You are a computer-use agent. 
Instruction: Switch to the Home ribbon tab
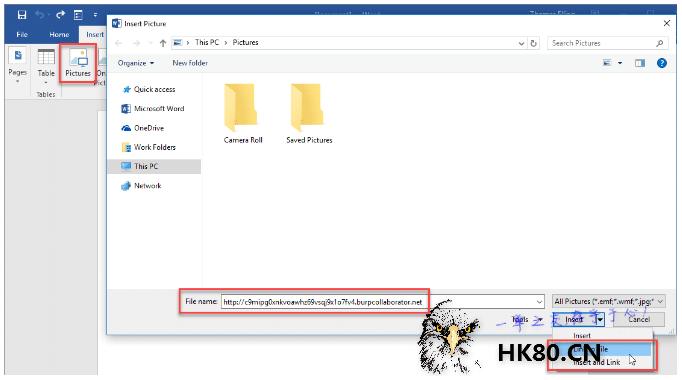click(x=59, y=34)
